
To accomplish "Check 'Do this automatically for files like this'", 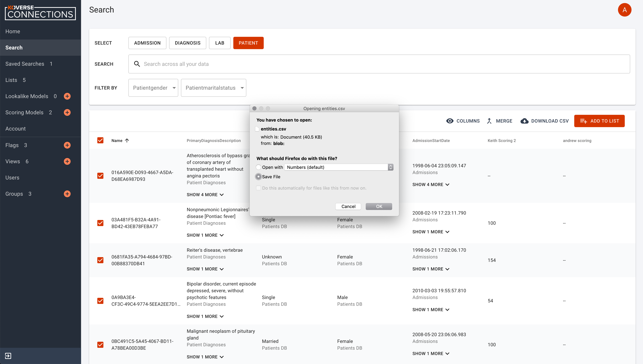I will point(258,188).
